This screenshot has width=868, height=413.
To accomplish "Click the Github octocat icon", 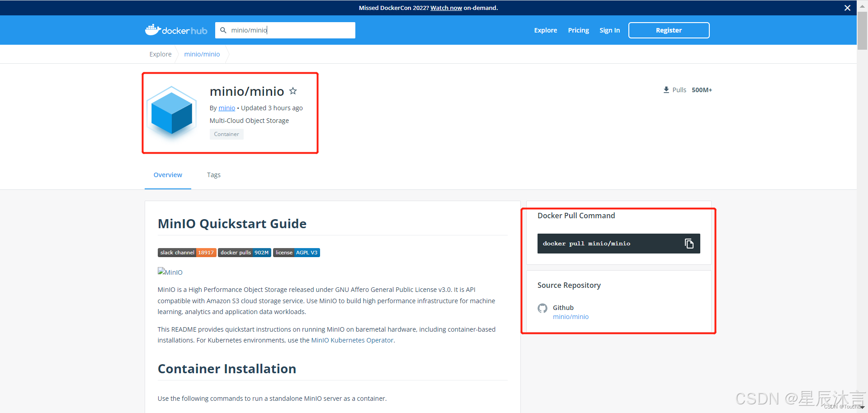I will pos(542,308).
